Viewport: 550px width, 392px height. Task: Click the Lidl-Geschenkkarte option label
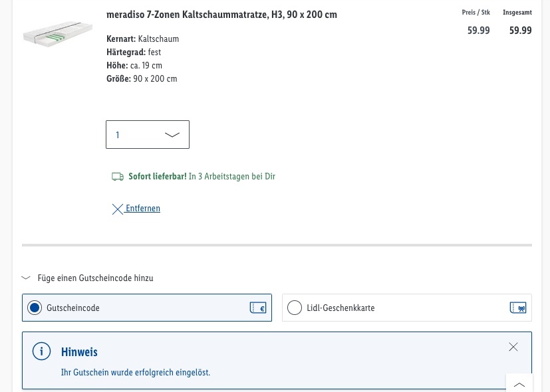point(341,308)
